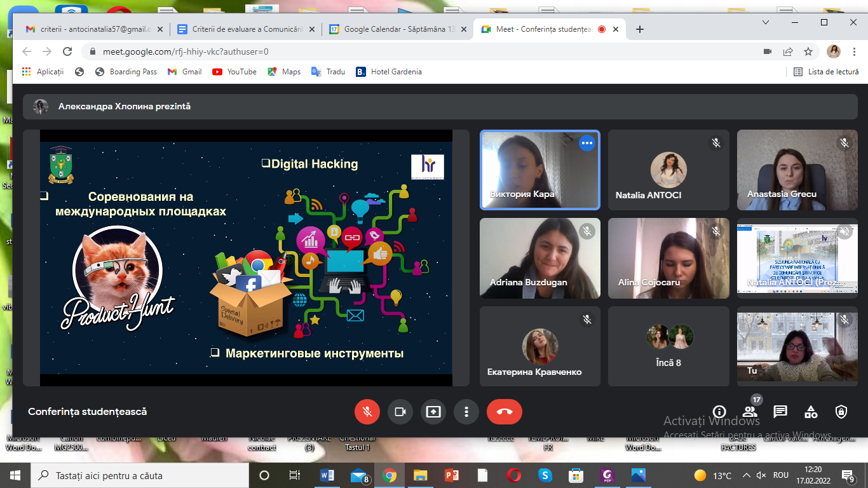The height and width of the screenshot is (488, 868).
Task: Toggle the camera button in Meet
Action: [x=400, y=412]
